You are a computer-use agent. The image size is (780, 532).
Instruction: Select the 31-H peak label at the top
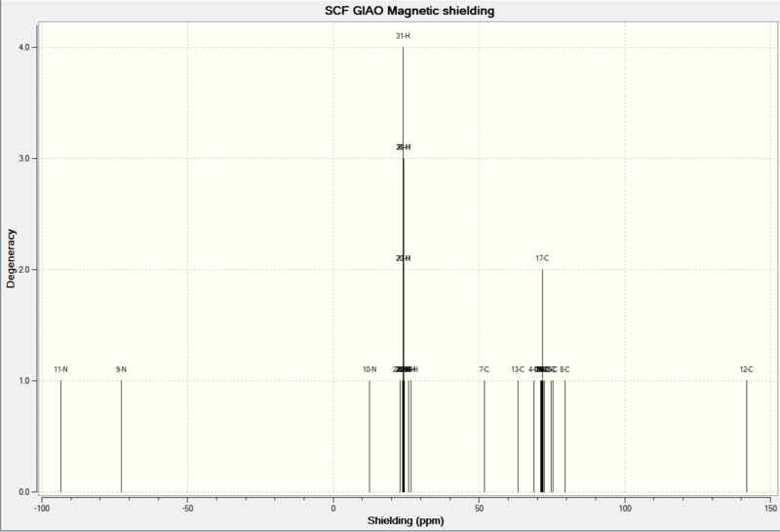click(x=403, y=36)
